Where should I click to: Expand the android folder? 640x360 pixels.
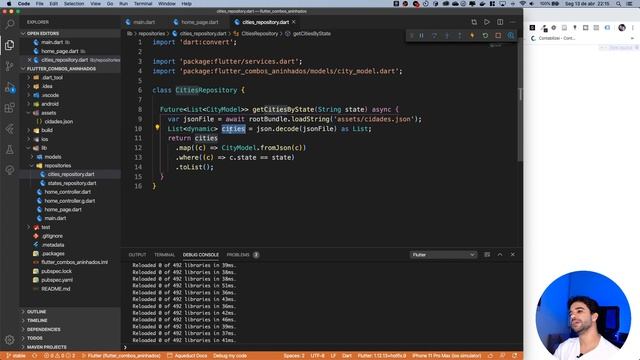pyautogui.click(x=50, y=104)
